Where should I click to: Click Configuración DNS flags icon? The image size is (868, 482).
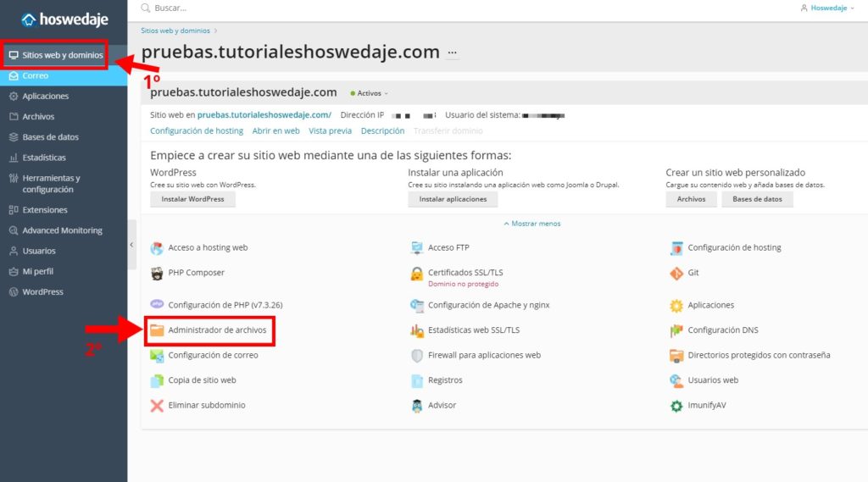(x=676, y=330)
